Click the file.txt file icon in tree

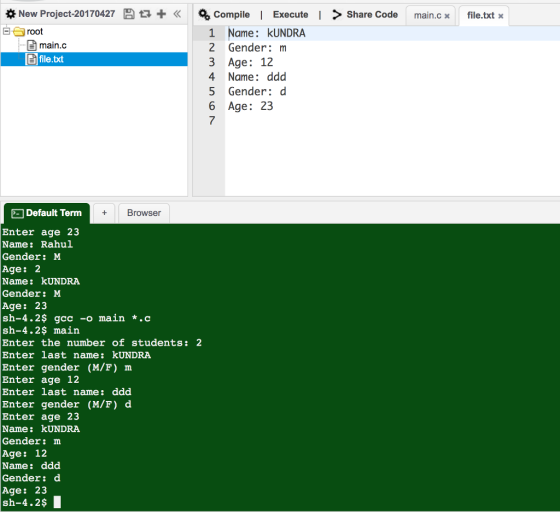pos(32,59)
